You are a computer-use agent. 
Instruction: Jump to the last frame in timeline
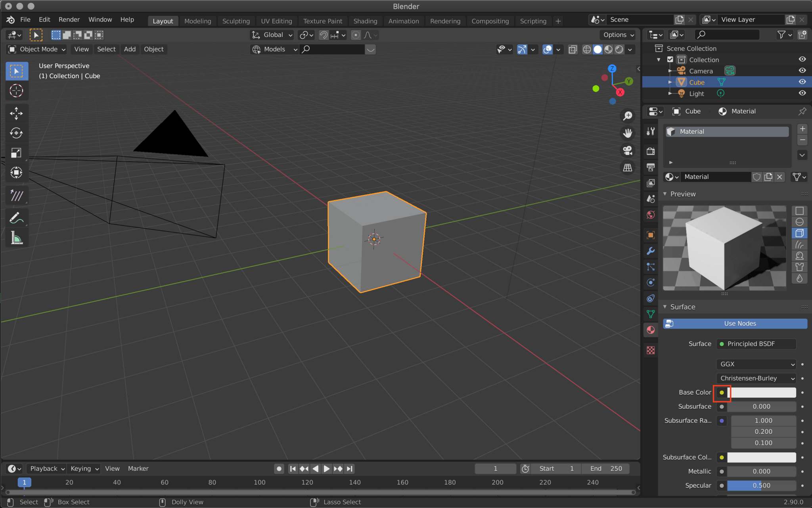tap(349, 468)
